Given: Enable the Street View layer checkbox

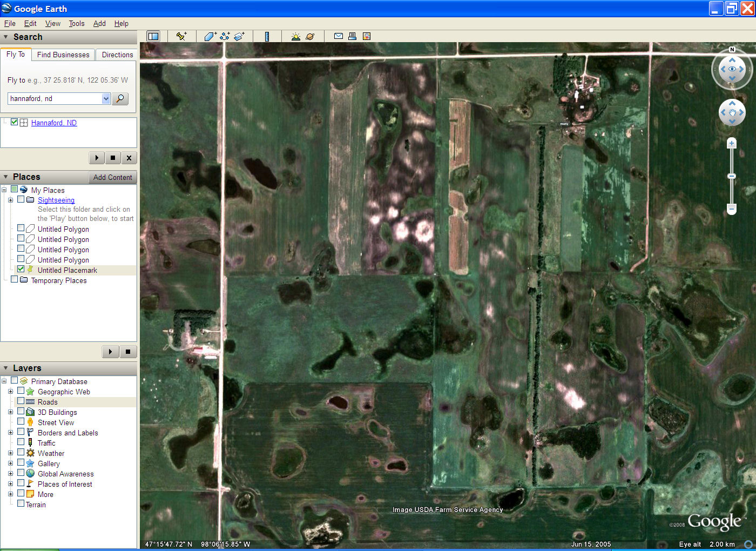Looking at the screenshot, I should coord(21,421).
